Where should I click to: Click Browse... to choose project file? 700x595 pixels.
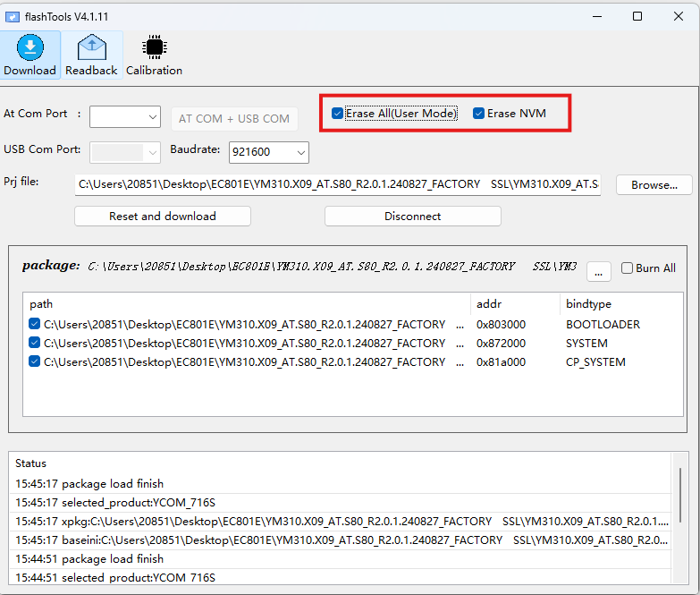[654, 185]
